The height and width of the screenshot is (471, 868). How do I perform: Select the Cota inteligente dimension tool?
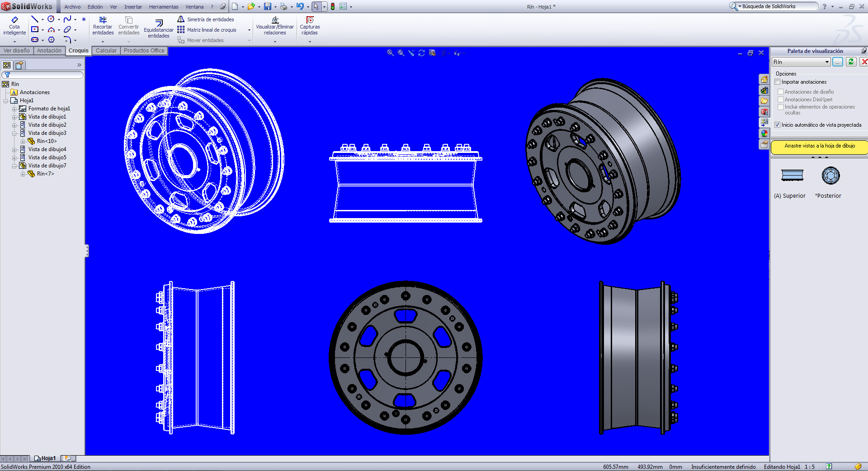pyautogui.click(x=14, y=26)
